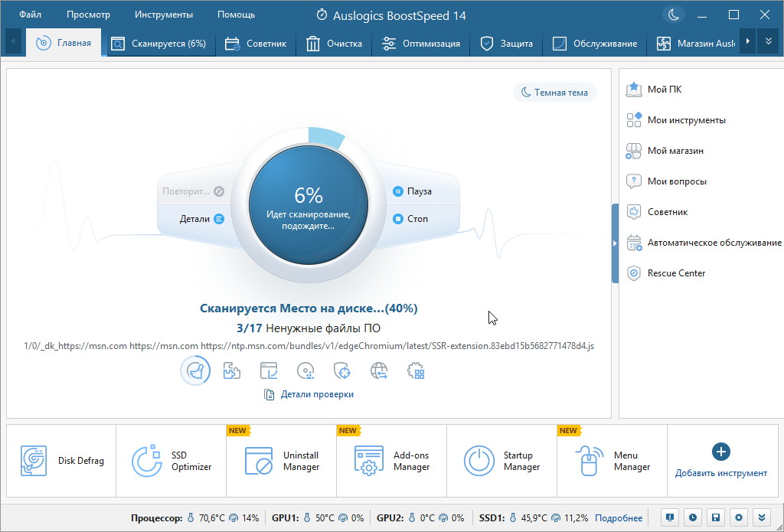
Task: Open Мои инструменты in the side panel
Action: point(676,120)
